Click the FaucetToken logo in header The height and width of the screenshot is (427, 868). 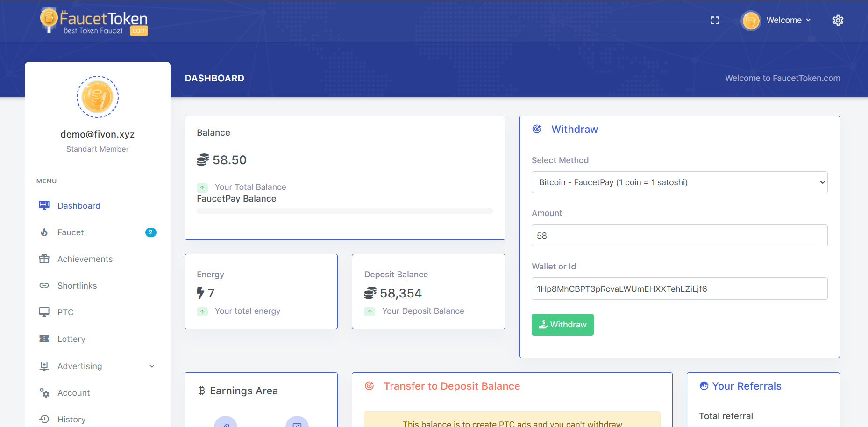tap(94, 22)
